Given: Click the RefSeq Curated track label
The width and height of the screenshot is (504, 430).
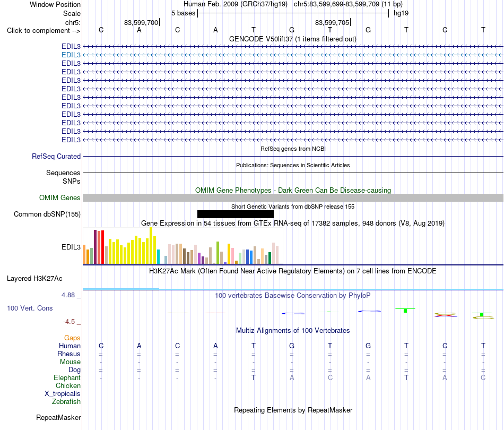Looking at the screenshot, I should coord(56,156).
